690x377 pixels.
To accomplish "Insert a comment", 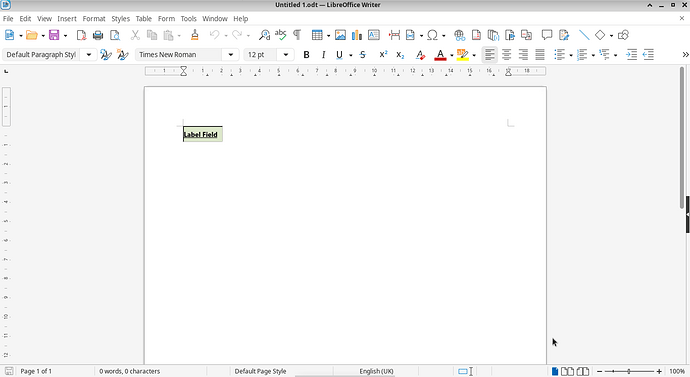I will click(547, 35).
